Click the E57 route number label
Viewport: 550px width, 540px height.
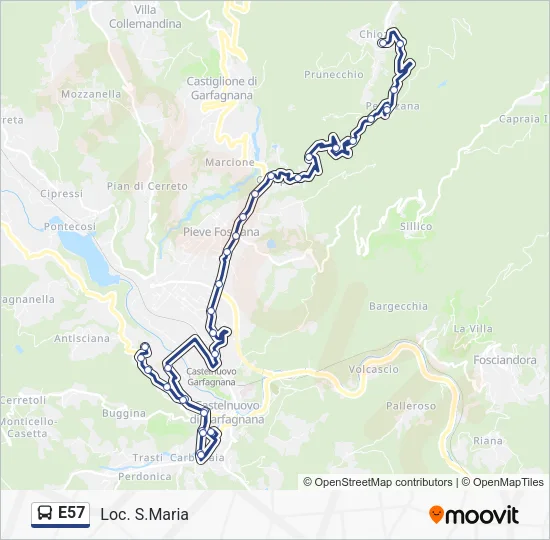[71, 513]
